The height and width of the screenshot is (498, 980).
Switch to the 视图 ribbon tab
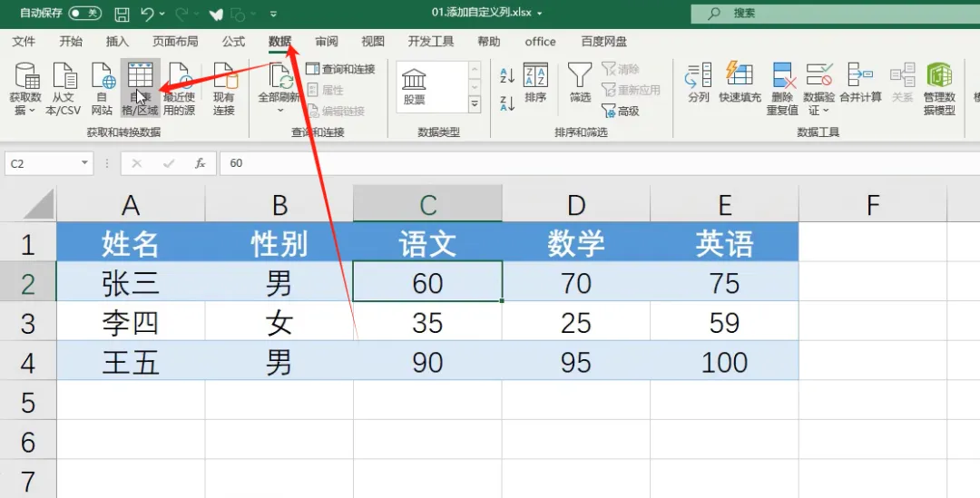(373, 41)
